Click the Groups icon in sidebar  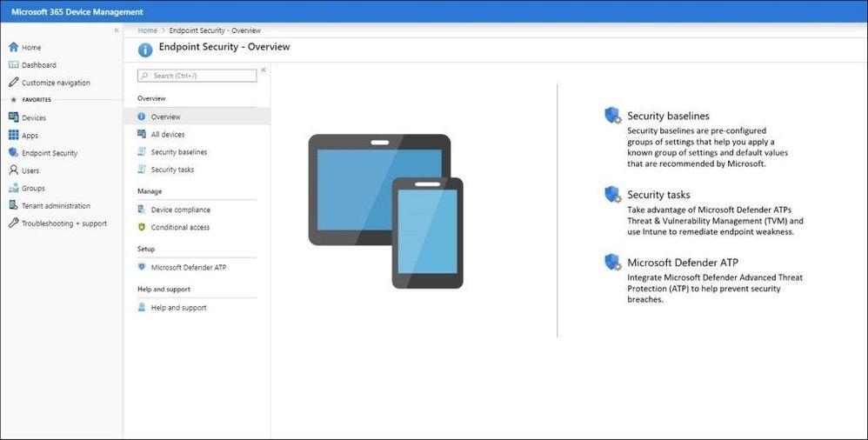(x=14, y=188)
